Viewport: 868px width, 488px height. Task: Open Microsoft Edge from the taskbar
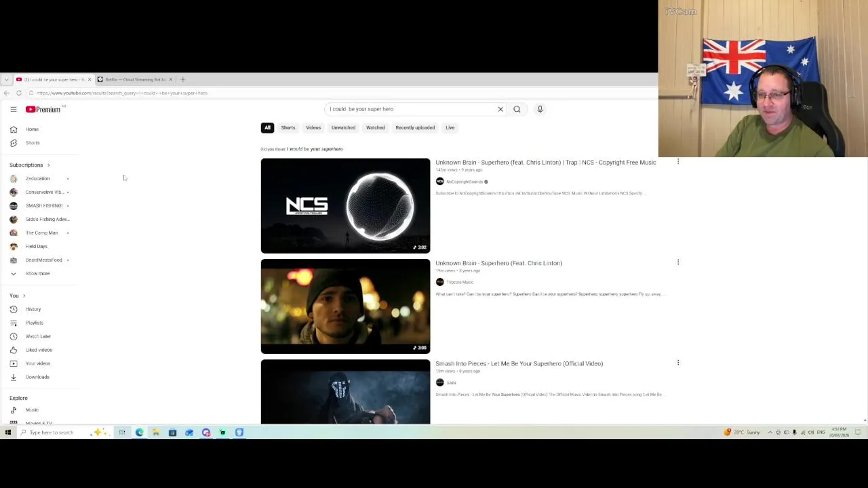(139, 432)
